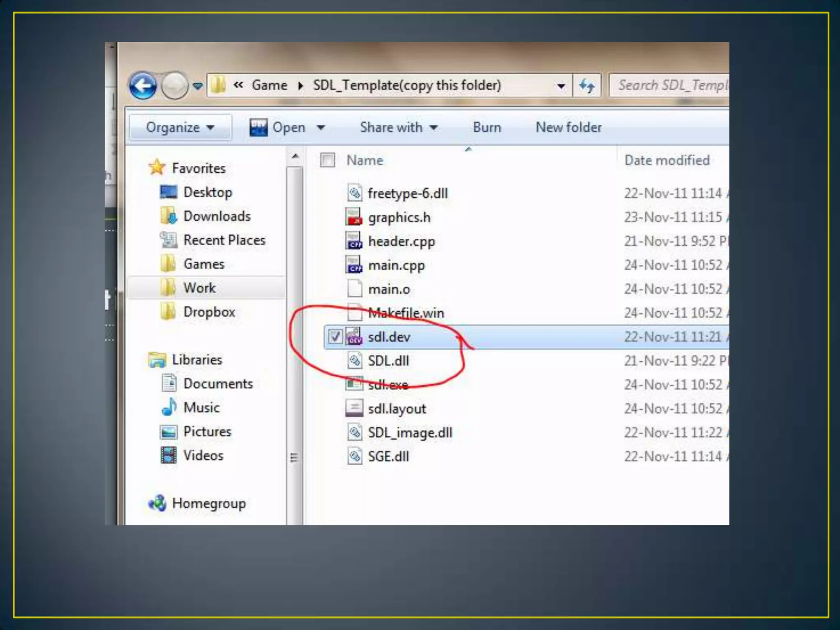The height and width of the screenshot is (630, 840).
Task: Click Burn in the toolbar
Action: [x=486, y=128]
